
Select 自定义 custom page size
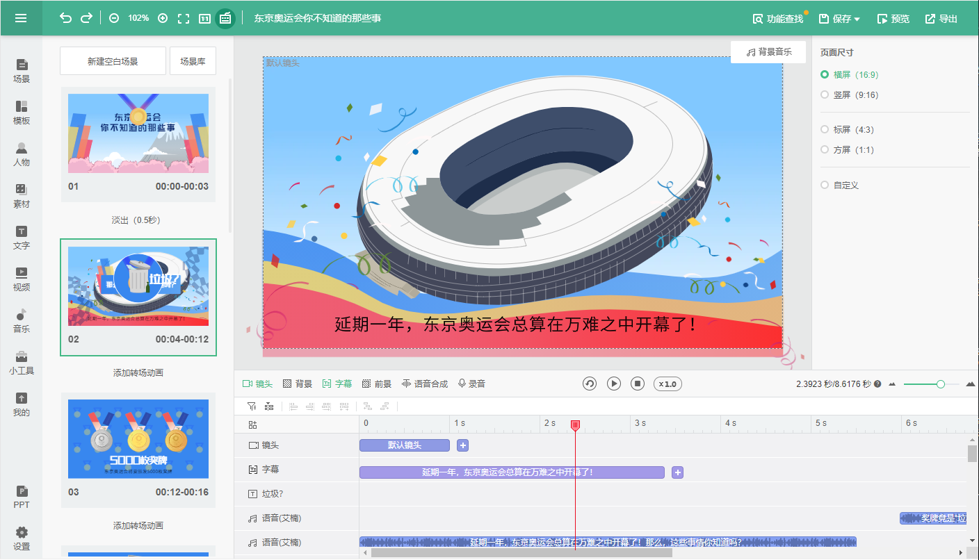tap(840, 185)
